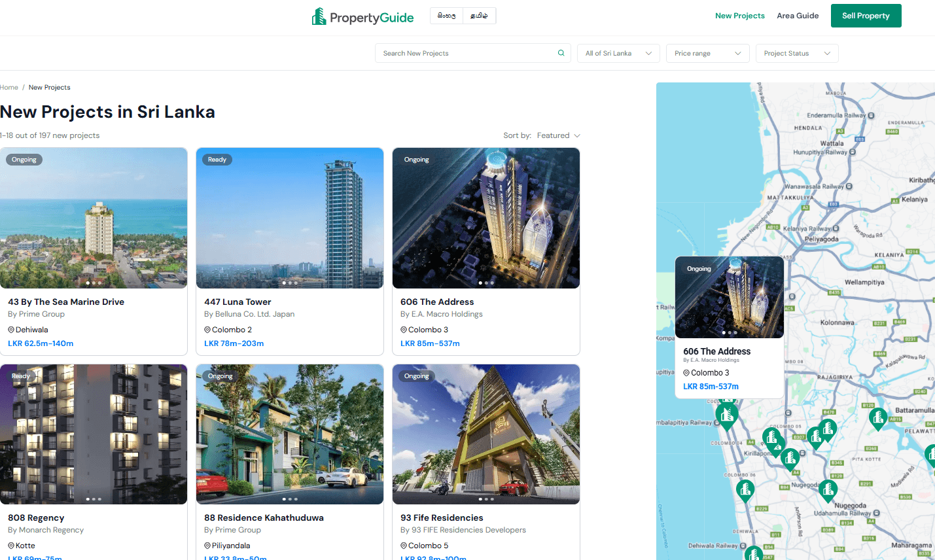The width and height of the screenshot is (935, 560).
Task: Click the green map marker near Nugegoda
Action: point(828,489)
